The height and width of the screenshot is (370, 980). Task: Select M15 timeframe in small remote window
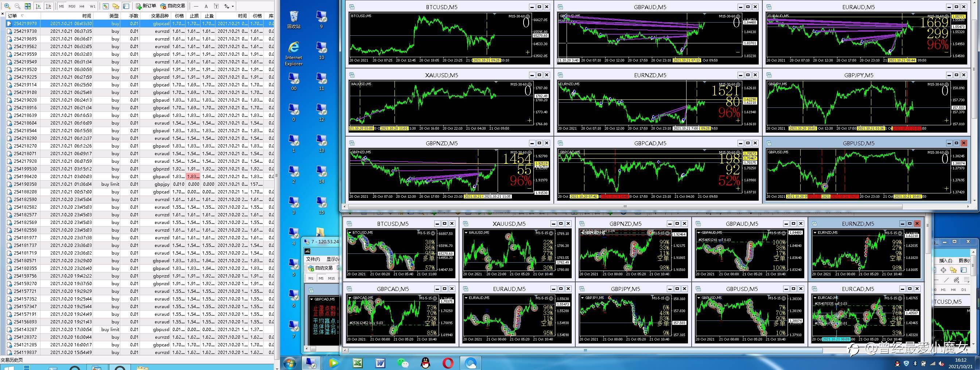331,279
